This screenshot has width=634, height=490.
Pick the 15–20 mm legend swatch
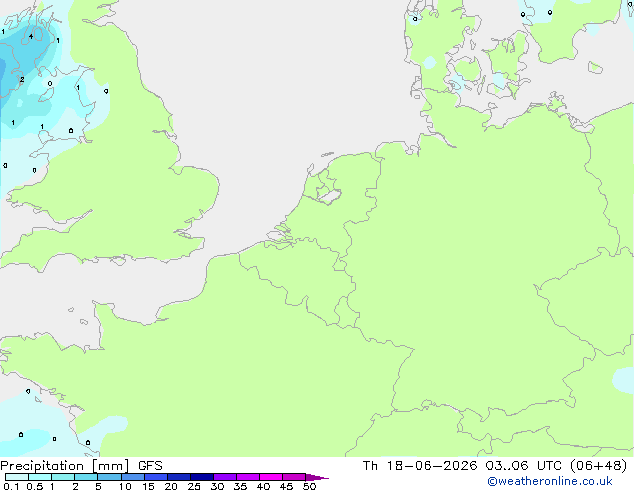pos(156,477)
